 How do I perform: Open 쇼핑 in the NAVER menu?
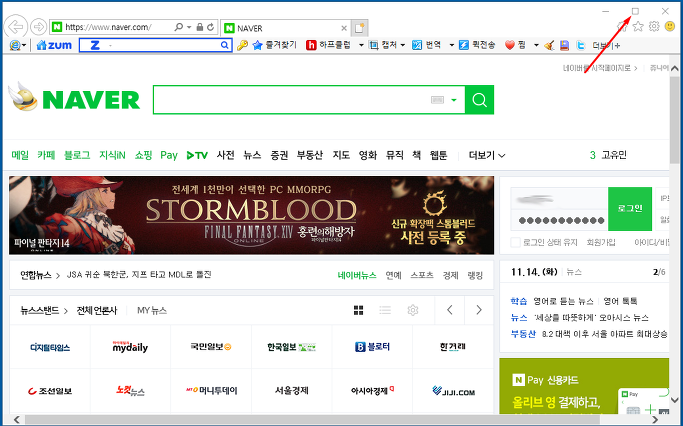[143, 155]
